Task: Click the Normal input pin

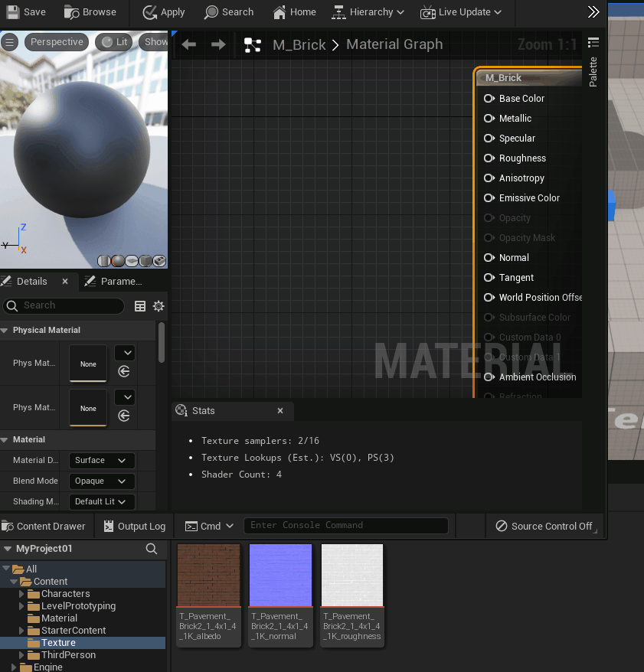Action: coord(489,258)
